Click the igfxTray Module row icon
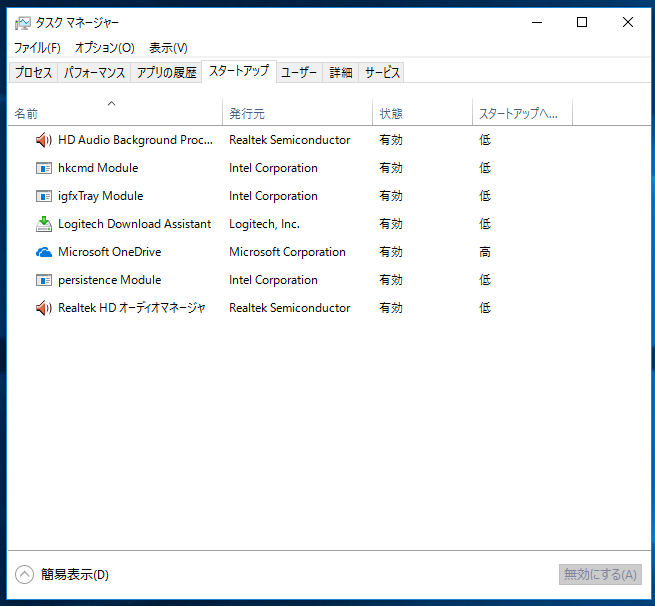 tap(44, 196)
